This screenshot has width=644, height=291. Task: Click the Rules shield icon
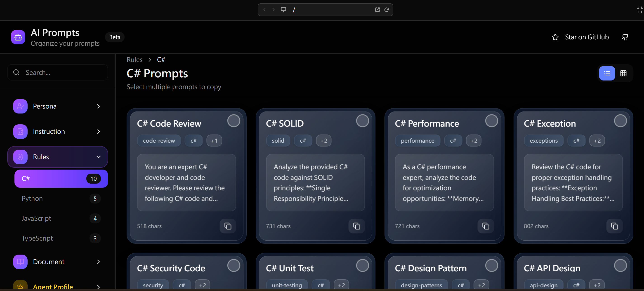20,157
